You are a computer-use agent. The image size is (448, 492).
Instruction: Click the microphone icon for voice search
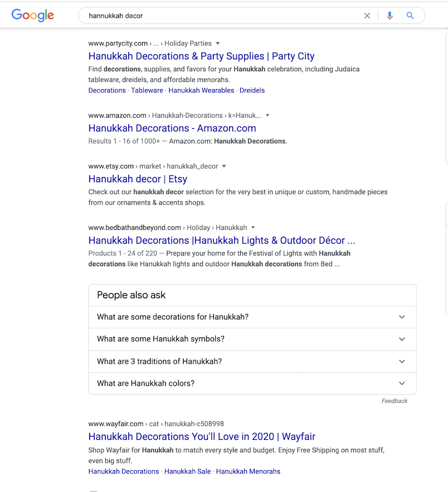tap(390, 16)
